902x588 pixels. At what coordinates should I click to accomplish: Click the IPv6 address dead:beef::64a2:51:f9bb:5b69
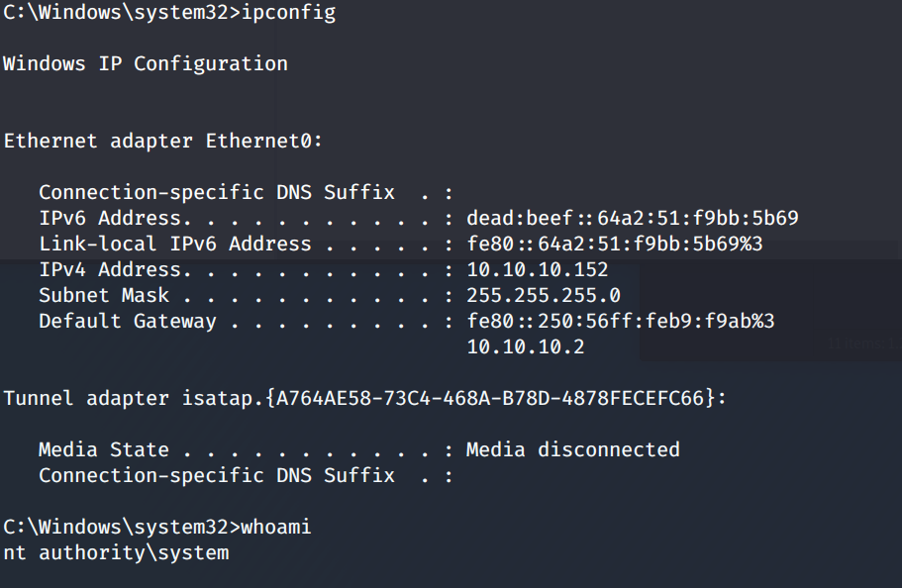pyautogui.click(x=633, y=218)
